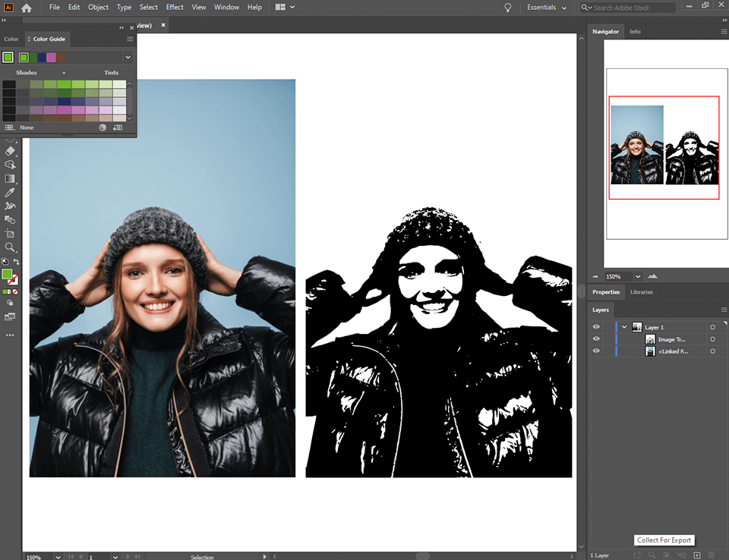Toggle lock column for Layer 1

[x=609, y=327]
